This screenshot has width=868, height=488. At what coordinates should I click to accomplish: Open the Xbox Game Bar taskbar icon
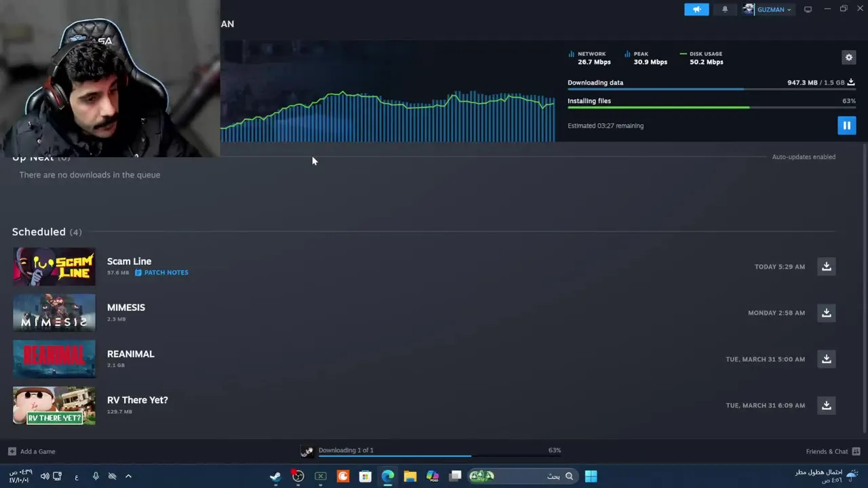pos(320,476)
